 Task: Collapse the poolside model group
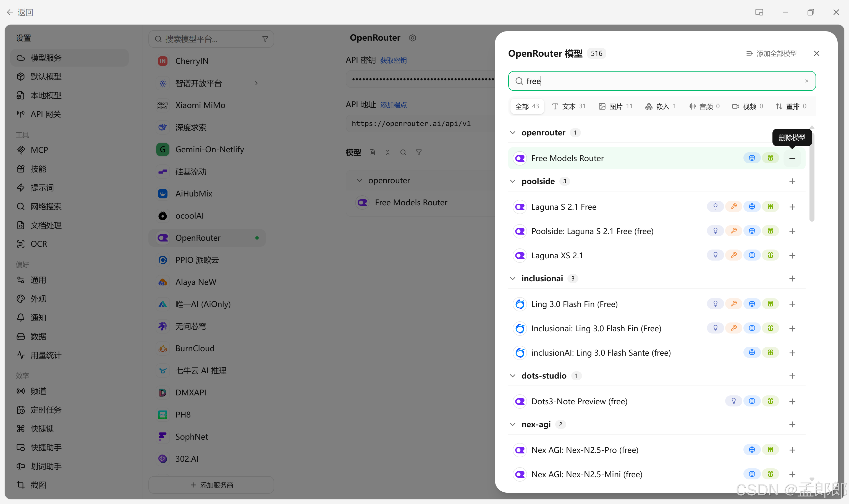[x=512, y=181]
